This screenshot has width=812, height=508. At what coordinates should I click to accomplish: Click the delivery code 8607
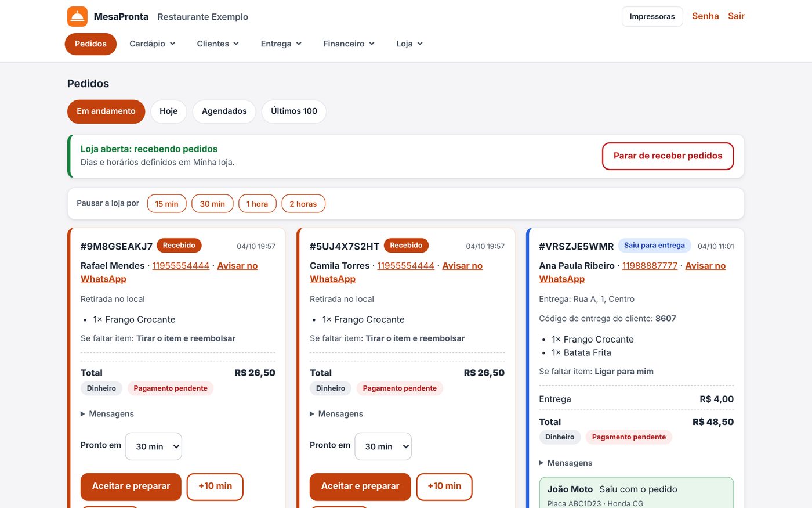[666, 319]
